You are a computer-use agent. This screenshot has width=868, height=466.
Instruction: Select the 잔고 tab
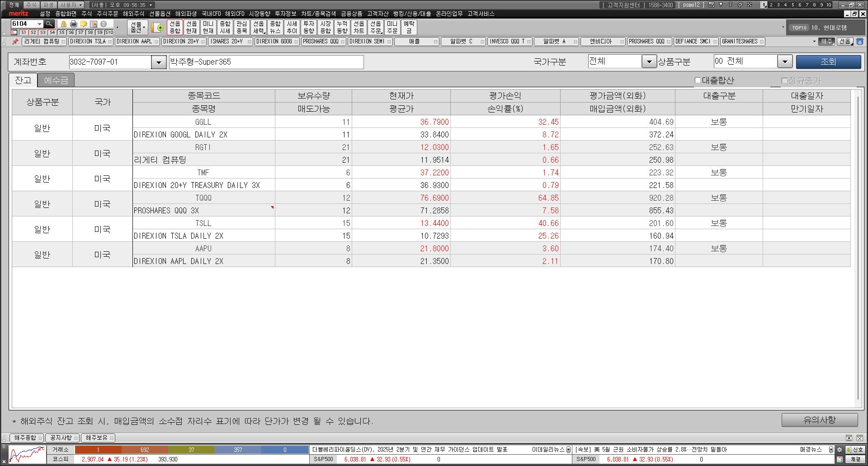pyautogui.click(x=23, y=80)
